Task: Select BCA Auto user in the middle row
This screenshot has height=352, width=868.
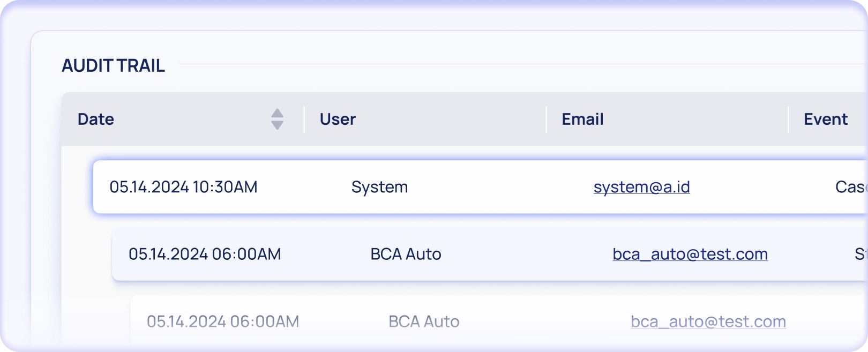Action: coord(406,254)
